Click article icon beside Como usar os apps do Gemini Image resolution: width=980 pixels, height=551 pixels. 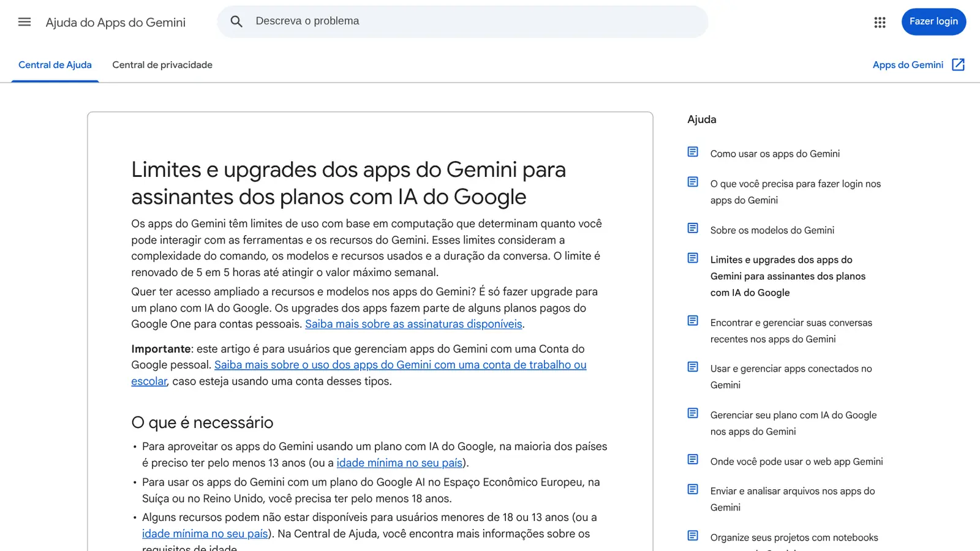(x=693, y=152)
